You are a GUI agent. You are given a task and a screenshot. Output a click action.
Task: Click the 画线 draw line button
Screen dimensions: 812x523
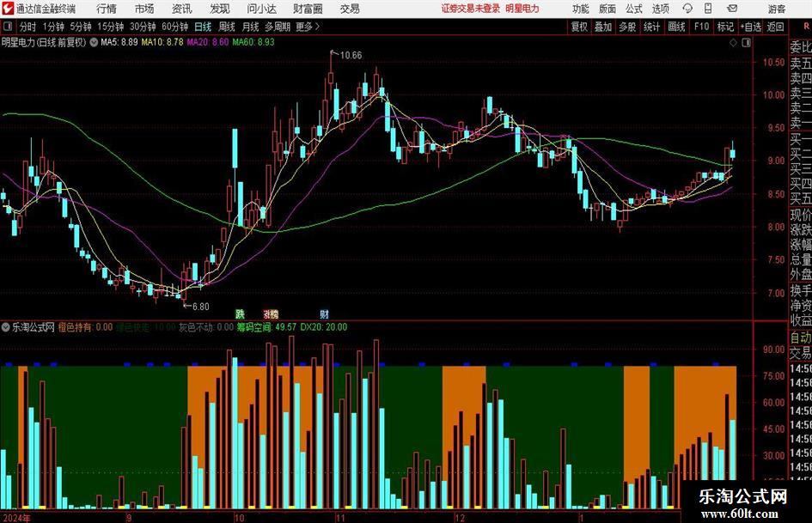click(676, 27)
